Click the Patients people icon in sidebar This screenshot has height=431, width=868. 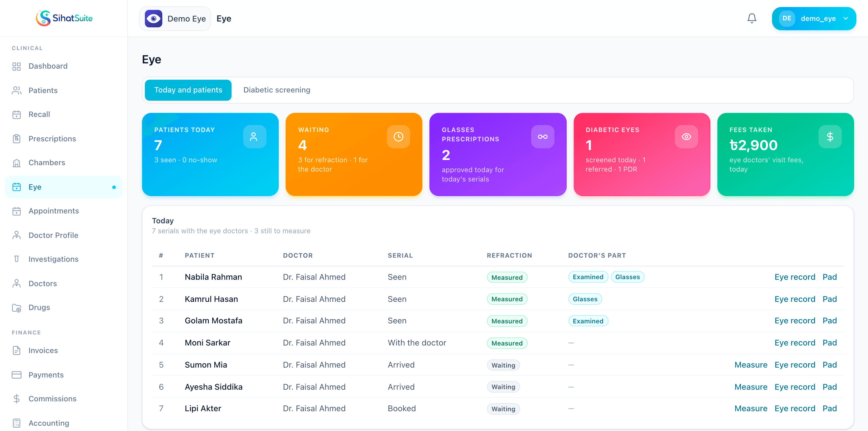(17, 90)
